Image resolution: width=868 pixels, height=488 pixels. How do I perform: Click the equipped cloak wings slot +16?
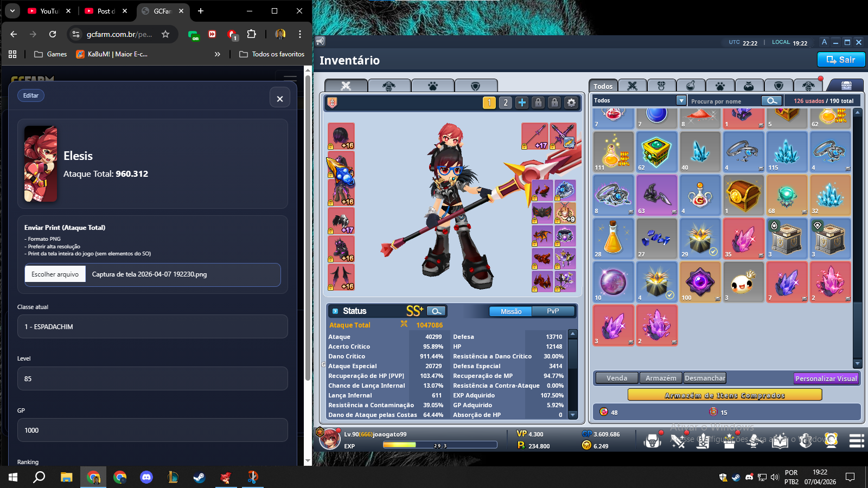pos(341,277)
